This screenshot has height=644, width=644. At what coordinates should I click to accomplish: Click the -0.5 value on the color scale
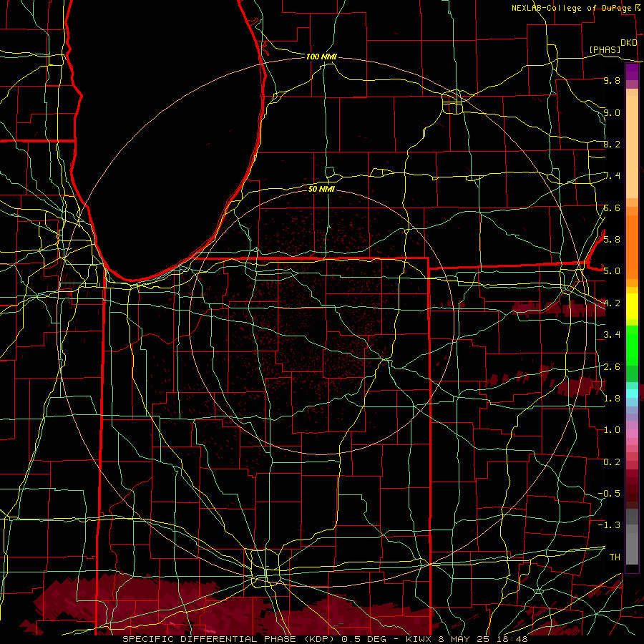609,493
